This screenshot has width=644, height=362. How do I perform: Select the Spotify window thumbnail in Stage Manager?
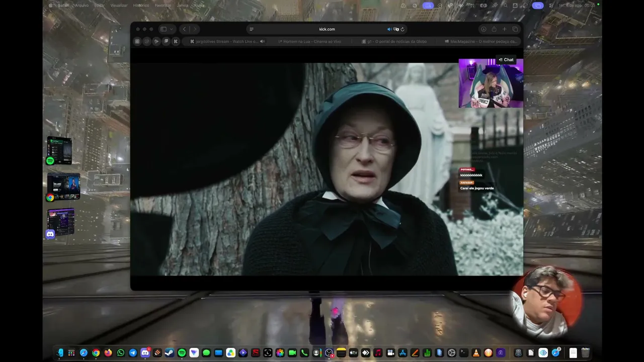pos(59,150)
